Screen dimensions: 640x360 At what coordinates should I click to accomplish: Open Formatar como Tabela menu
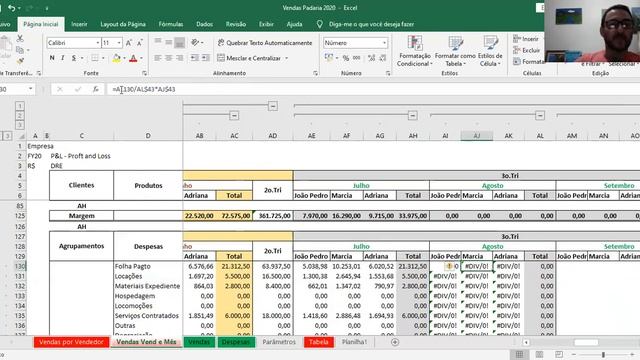[x=455, y=51]
